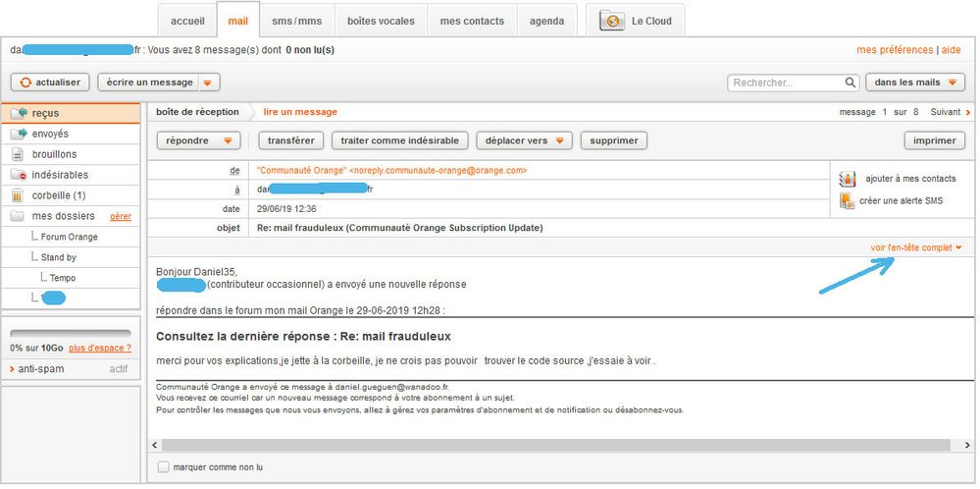980x489 pixels.
Task: Click the imprimer button
Action: click(x=934, y=140)
